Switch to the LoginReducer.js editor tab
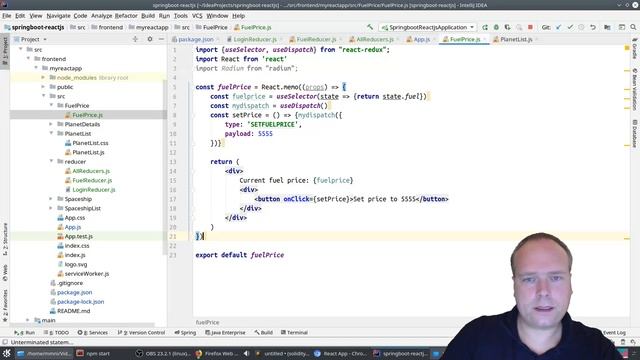 pos(255,39)
